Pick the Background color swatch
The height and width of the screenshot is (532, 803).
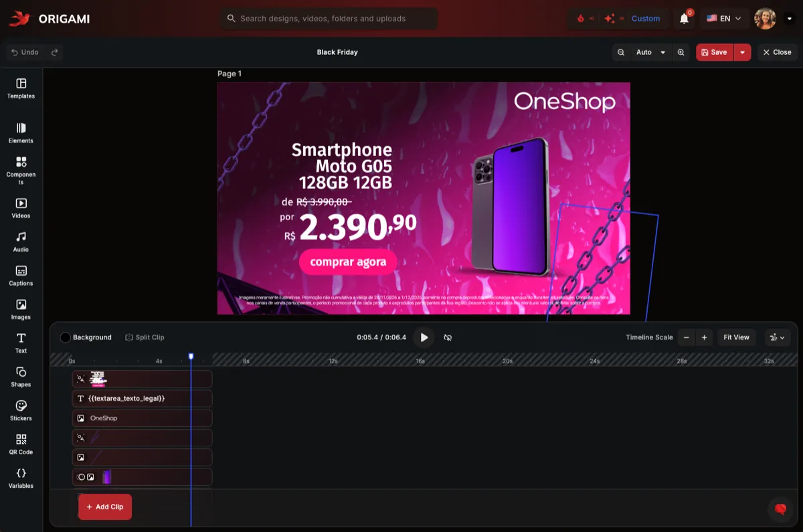click(x=65, y=338)
